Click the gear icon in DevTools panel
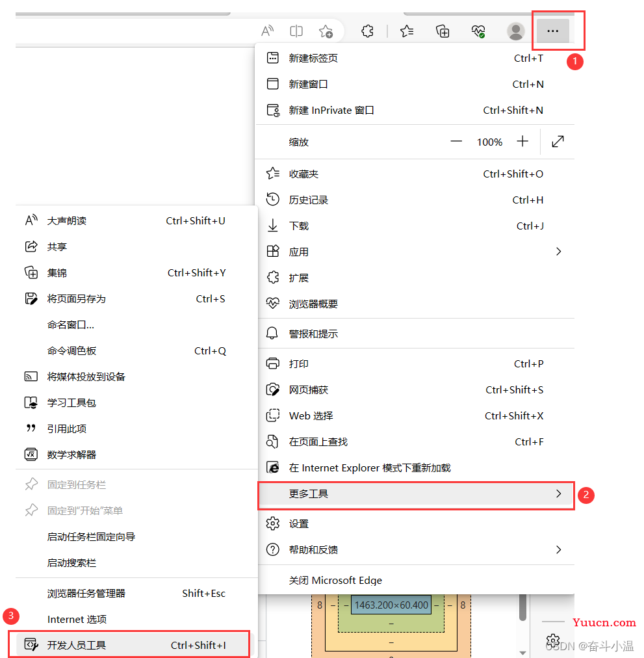 [552, 640]
